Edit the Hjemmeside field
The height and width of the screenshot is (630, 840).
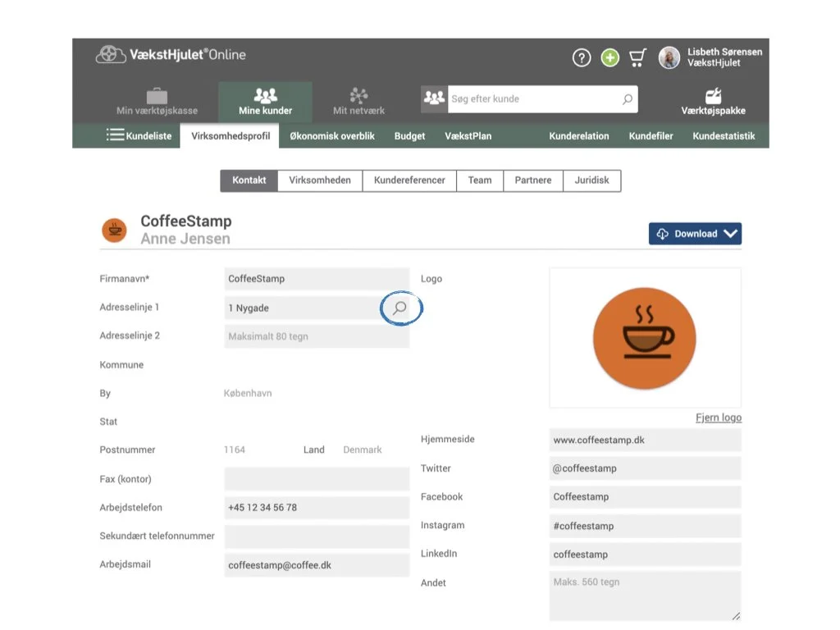(645, 440)
